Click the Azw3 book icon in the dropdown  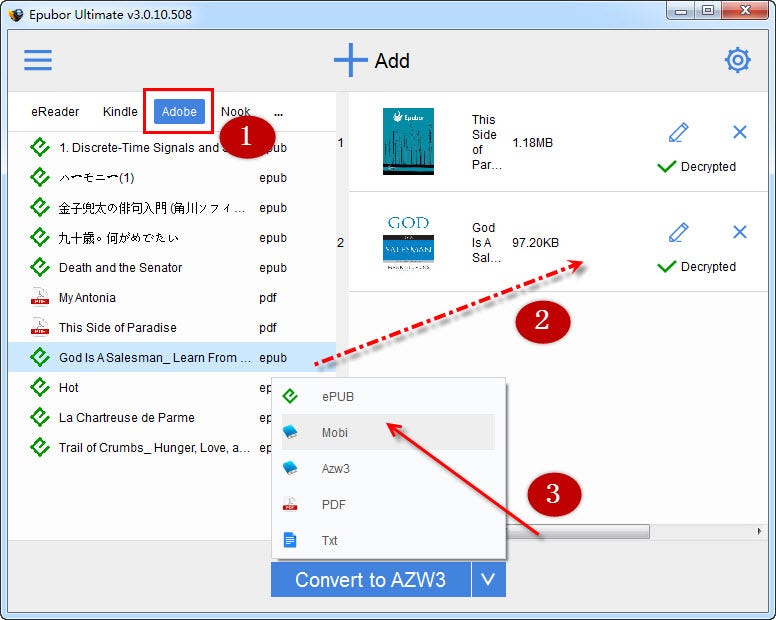290,468
